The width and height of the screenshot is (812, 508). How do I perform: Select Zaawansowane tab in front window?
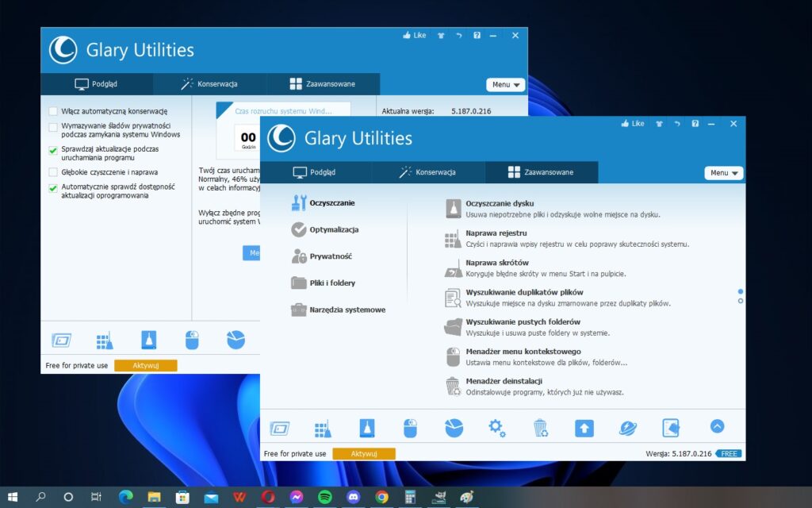click(541, 172)
